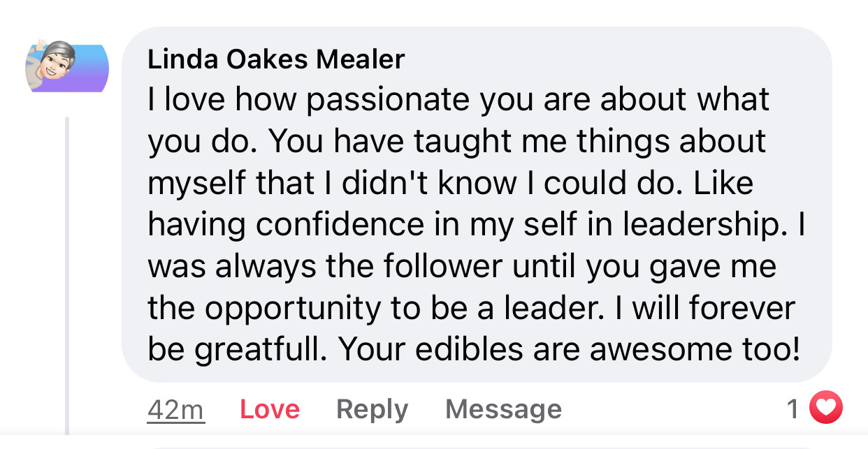This screenshot has height=449, width=868.
Task: Click the 42m timestamp link
Action: click(x=176, y=409)
